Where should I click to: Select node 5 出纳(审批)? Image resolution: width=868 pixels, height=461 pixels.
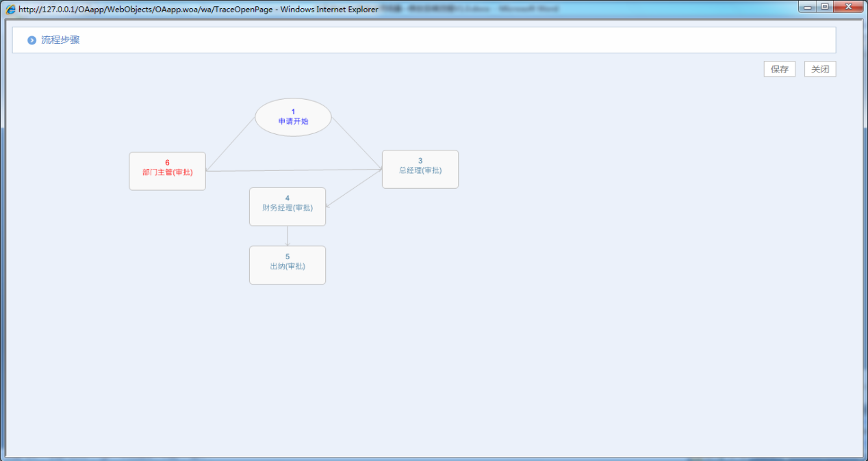[287, 265]
